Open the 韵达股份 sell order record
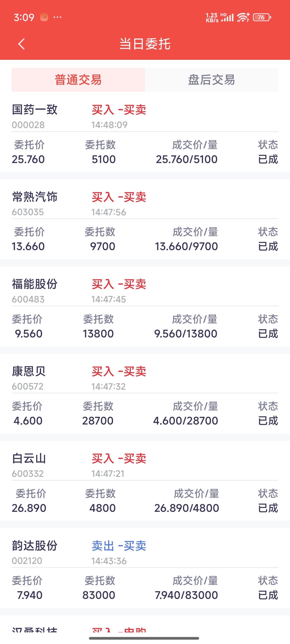290x644 pixels. click(145, 570)
